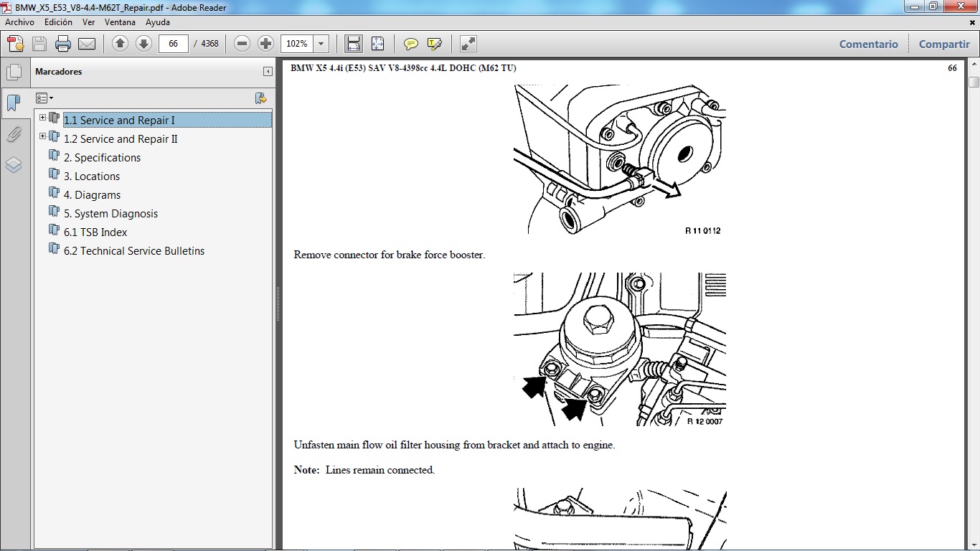The image size is (980, 551).
Task: Expand 1.2 Service and Repair II
Action: 42,136
